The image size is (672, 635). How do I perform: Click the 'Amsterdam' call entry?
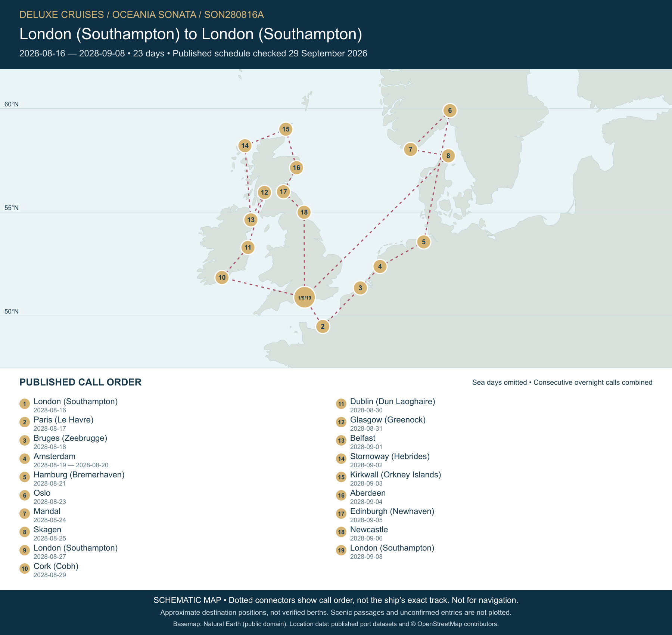tap(55, 456)
